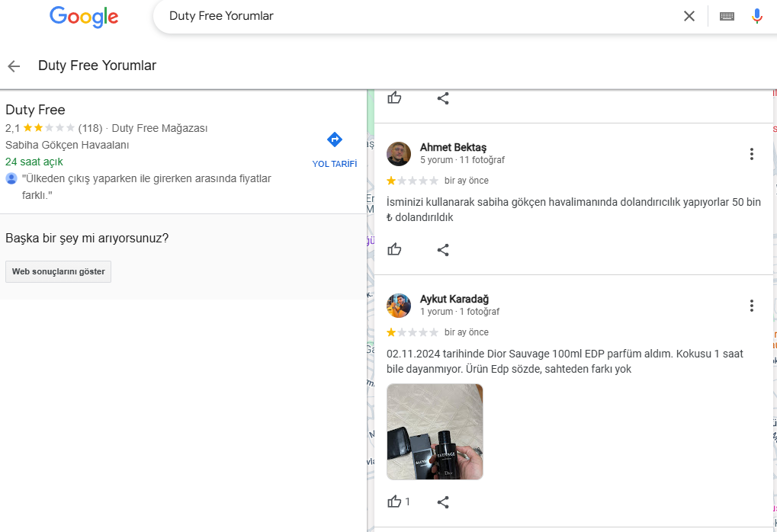
Task: Open the on-screen keyboard input tool
Action: pos(727,16)
